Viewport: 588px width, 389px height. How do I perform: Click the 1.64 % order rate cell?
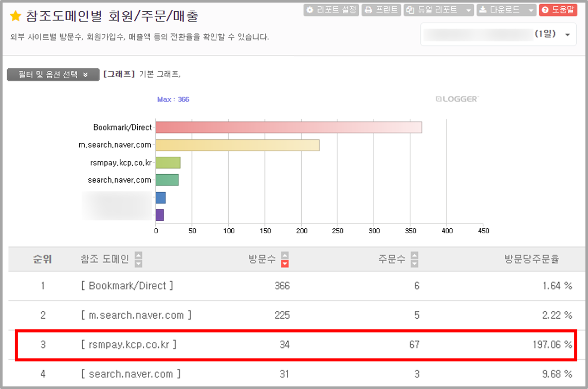(557, 286)
